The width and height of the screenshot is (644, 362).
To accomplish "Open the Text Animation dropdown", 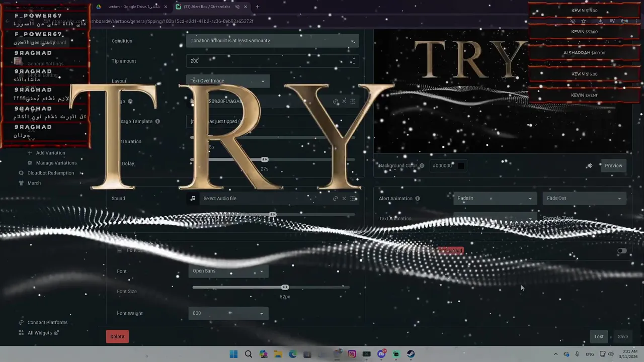I will 495,219.
